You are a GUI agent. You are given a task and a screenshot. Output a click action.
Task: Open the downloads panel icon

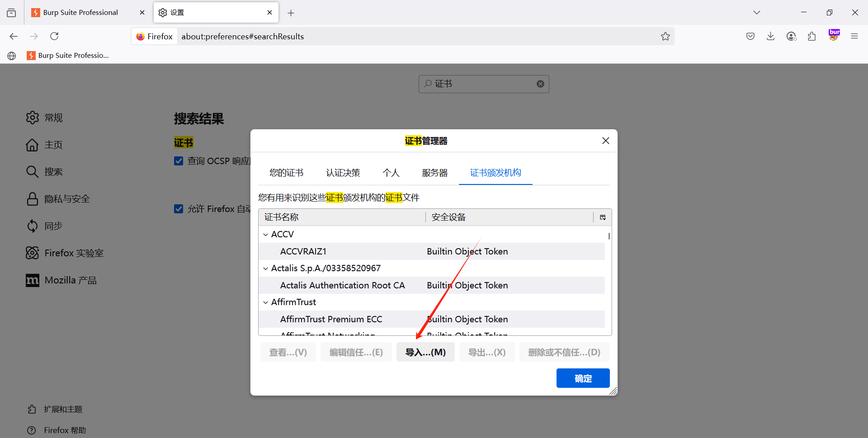(771, 36)
